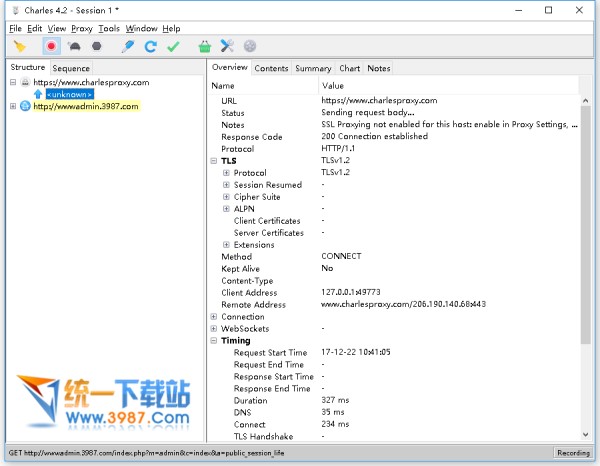Image resolution: width=600 pixels, height=466 pixels.
Task: Expand the Connection row
Action: pos(214,316)
